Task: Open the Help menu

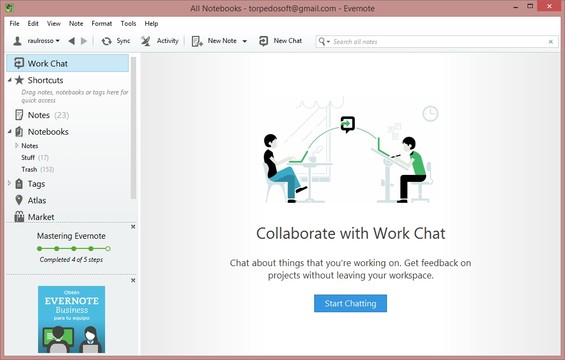Action: (x=151, y=23)
